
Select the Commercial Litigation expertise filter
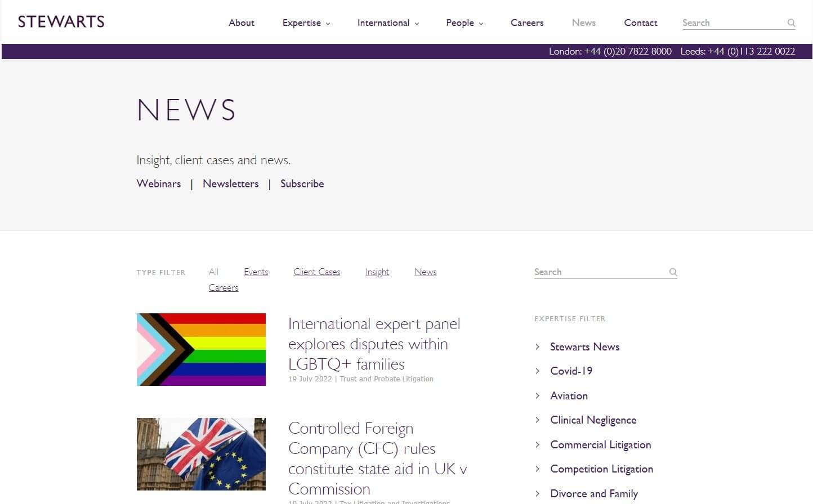point(601,445)
